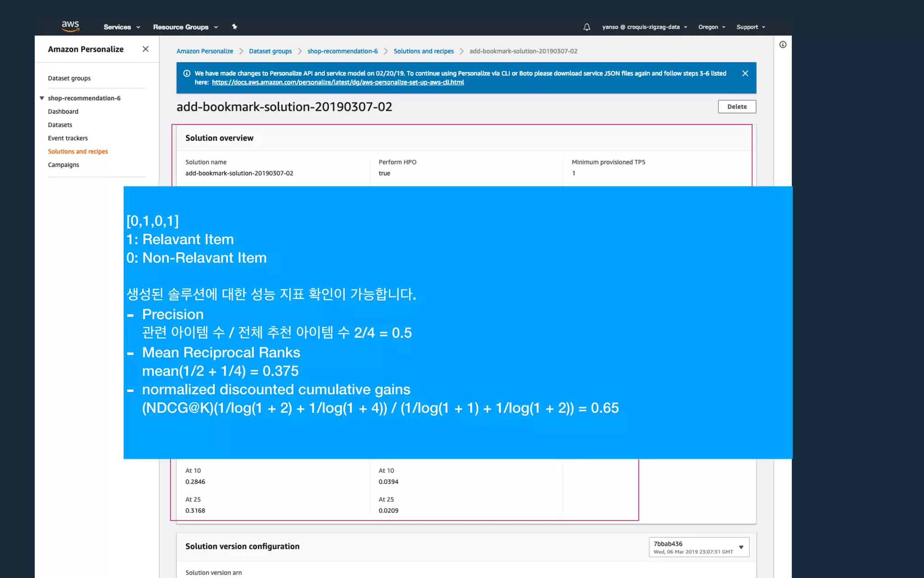This screenshot has height=578, width=924.
Task: Click the AWS logo icon
Action: click(70, 26)
